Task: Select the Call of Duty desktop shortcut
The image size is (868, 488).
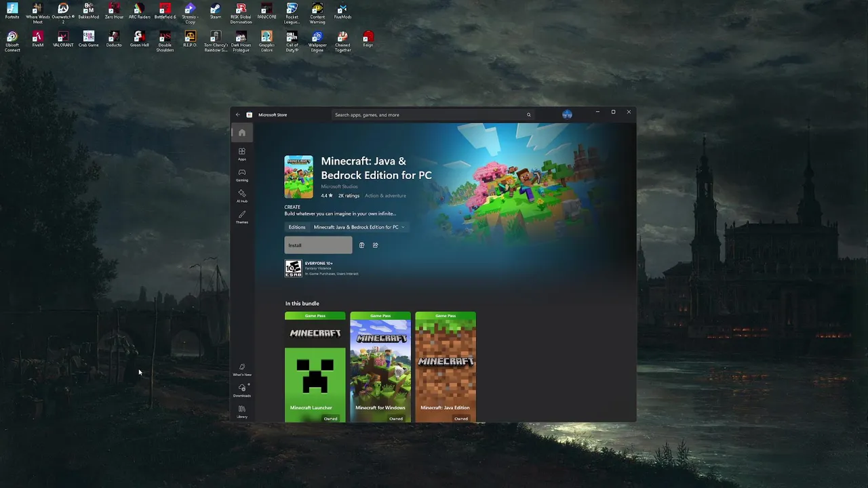Action: (292, 41)
